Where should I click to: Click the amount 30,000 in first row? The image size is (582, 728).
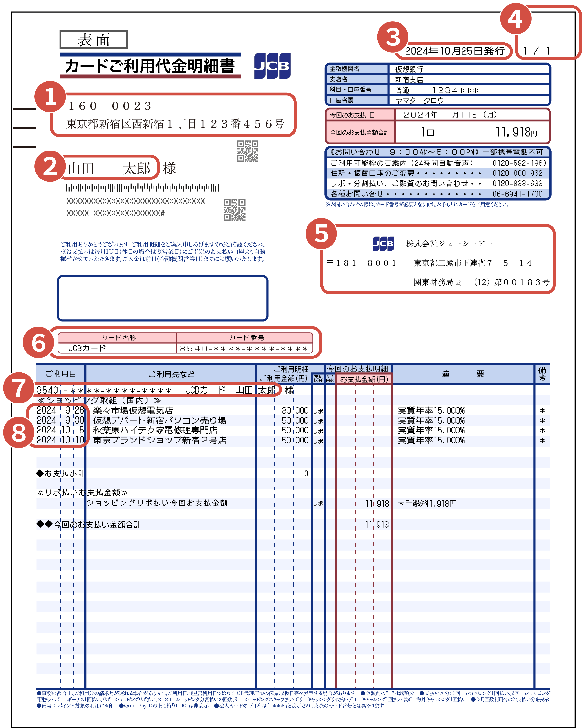[x=295, y=411]
